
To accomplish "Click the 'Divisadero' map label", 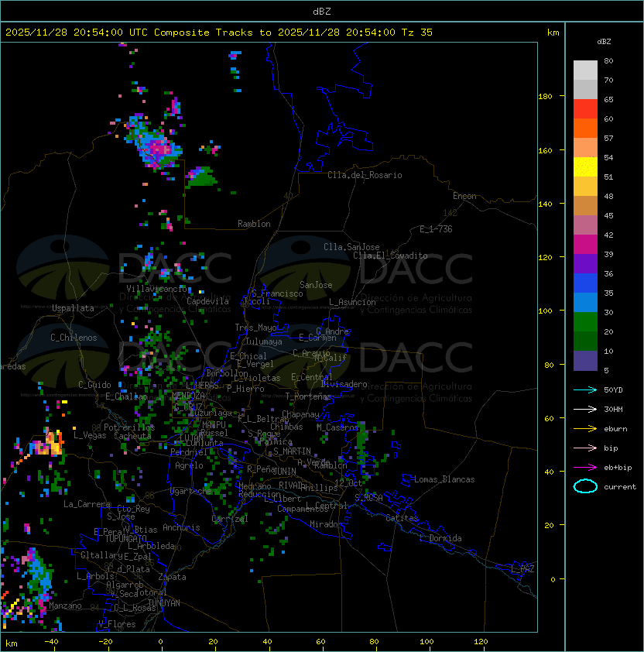I will 344,384.
